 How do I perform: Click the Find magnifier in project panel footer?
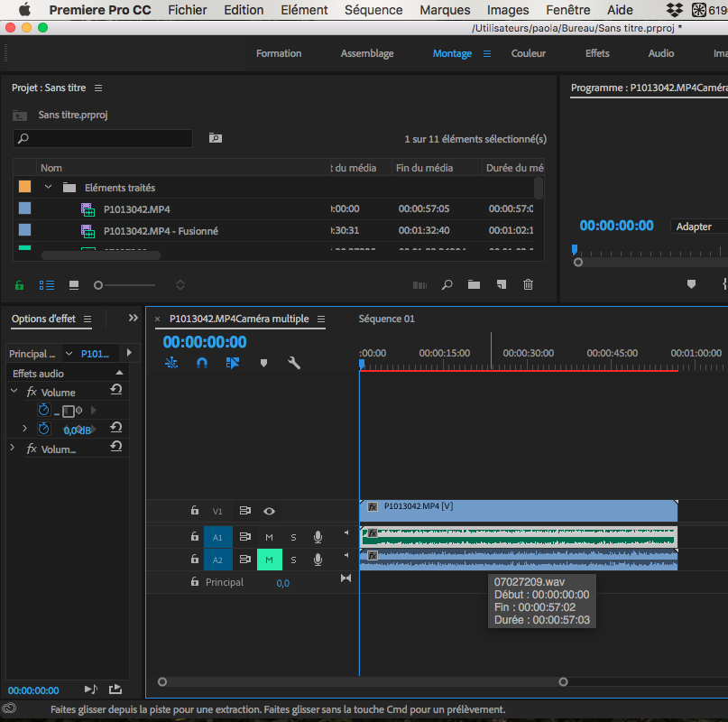coord(447,285)
